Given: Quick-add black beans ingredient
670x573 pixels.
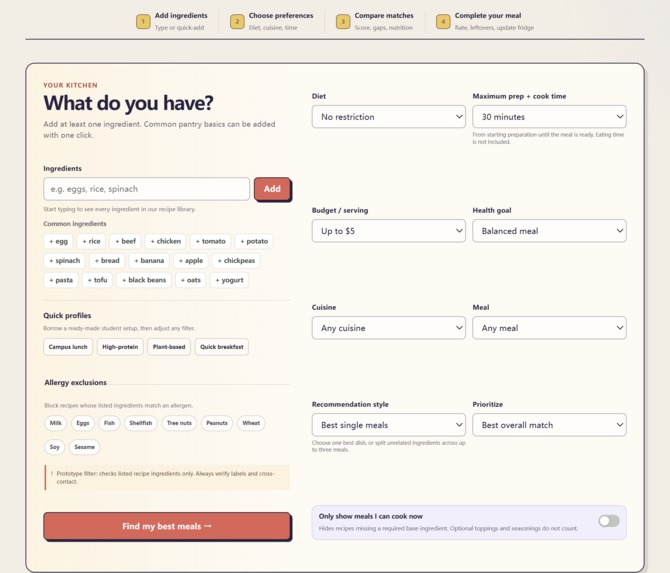Looking at the screenshot, I should pyautogui.click(x=144, y=280).
